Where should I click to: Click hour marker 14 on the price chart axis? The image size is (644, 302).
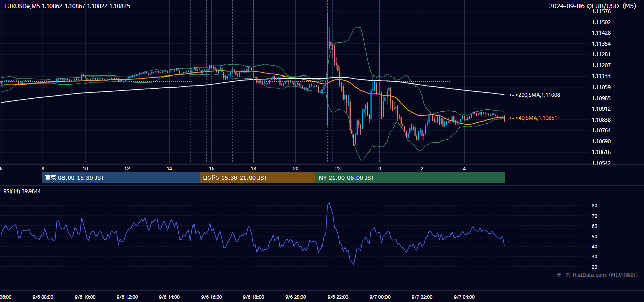click(x=169, y=168)
